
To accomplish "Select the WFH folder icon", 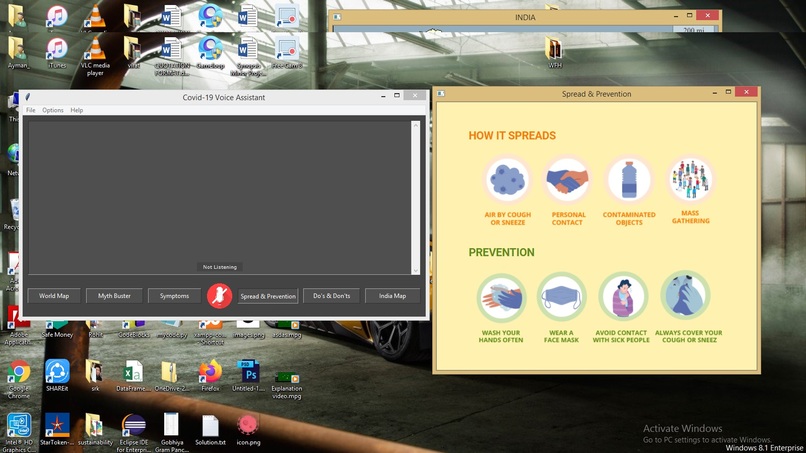I will pyautogui.click(x=555, y=53).
